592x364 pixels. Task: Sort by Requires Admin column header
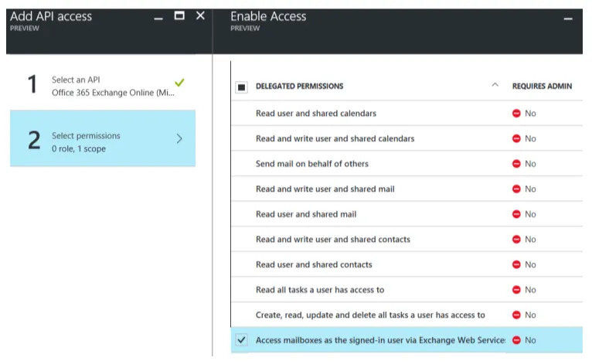pyautogui.click(x=542, y=87)
